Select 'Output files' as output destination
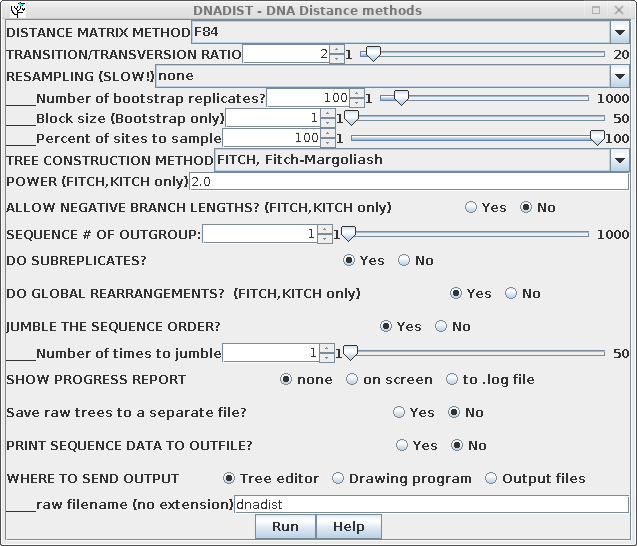 tap(492, 479)
